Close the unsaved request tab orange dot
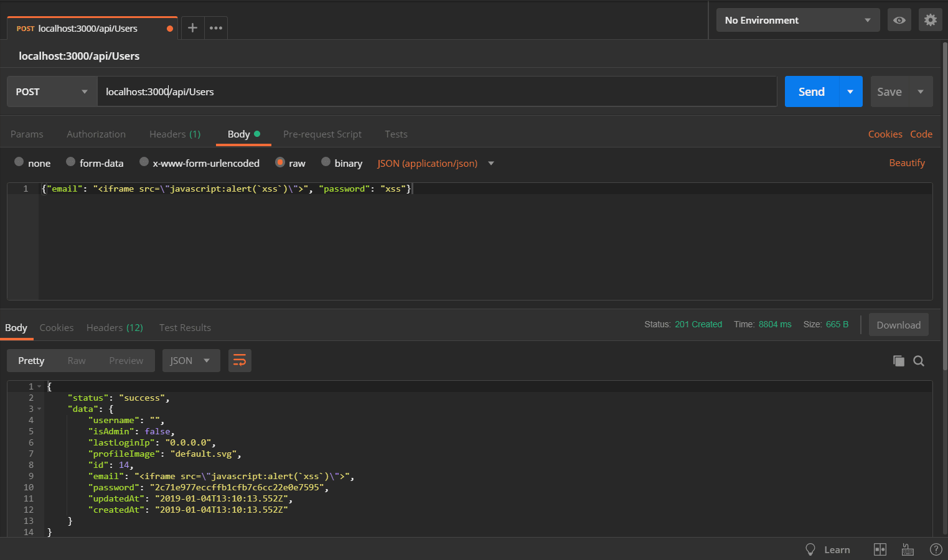This screenshot has height=560, width=948. pyautogui.click(x=169, y=29)
